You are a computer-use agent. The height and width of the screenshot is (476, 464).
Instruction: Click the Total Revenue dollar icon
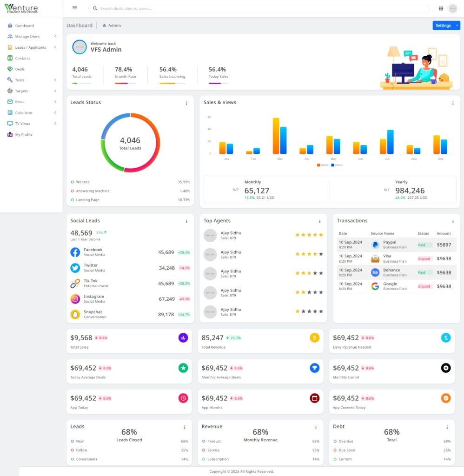coord(314,338)
